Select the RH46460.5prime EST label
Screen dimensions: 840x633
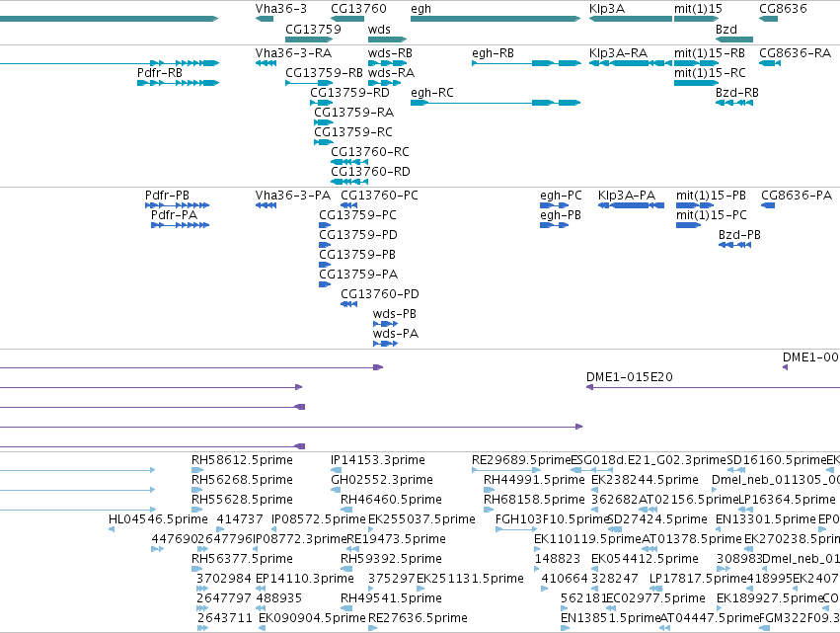point(391,500)
